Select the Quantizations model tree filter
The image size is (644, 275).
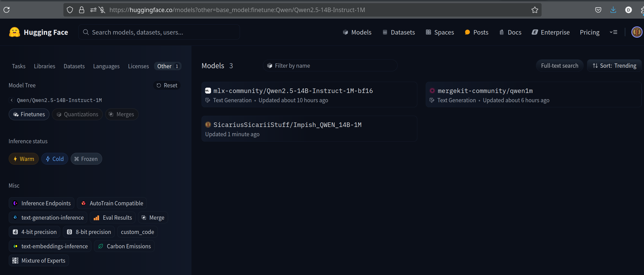pyautogui.click(x=77, y=114)
